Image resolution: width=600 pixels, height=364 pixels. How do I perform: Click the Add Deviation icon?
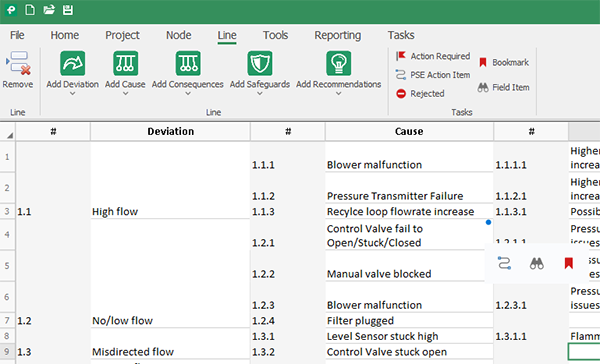click(x=73, y=63)
